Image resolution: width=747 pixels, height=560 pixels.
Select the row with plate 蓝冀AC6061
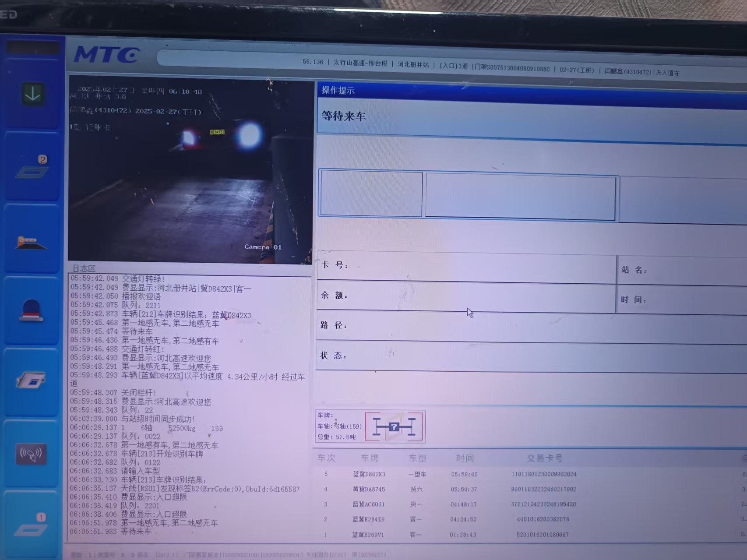coord(369,504)
